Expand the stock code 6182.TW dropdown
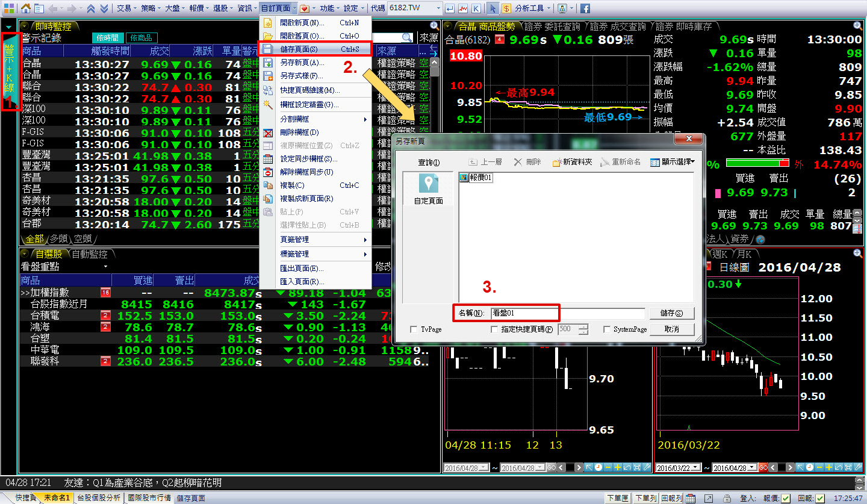The width and height of the screenshot is (867, 504). coord(439,8)
